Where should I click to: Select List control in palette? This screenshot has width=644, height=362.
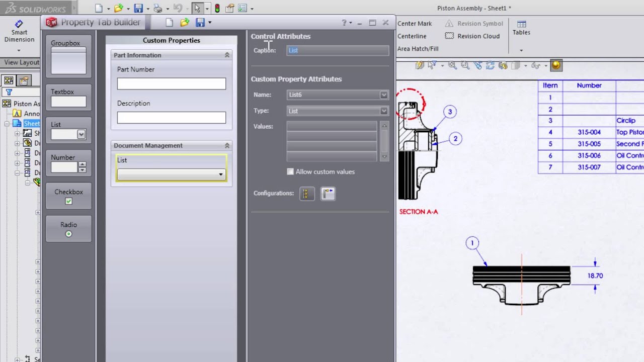tap(68, 130)
